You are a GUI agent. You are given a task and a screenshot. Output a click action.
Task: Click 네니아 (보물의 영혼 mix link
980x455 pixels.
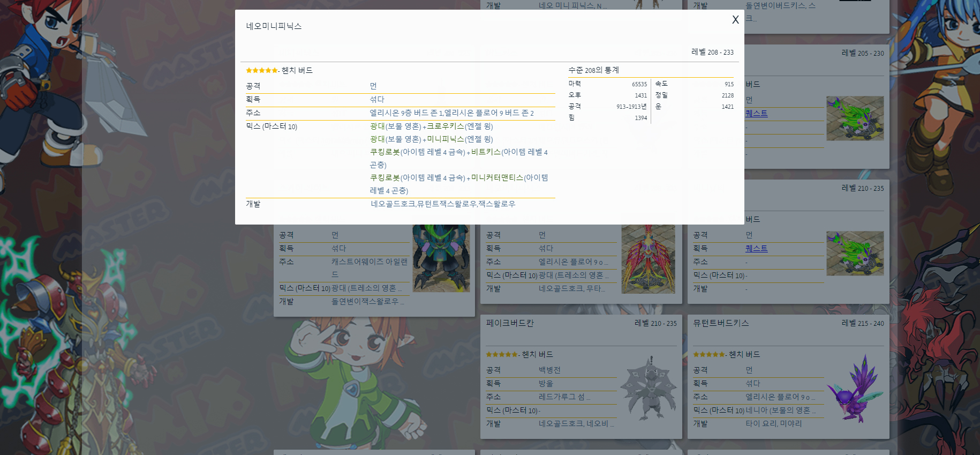[x=781, y=411]
